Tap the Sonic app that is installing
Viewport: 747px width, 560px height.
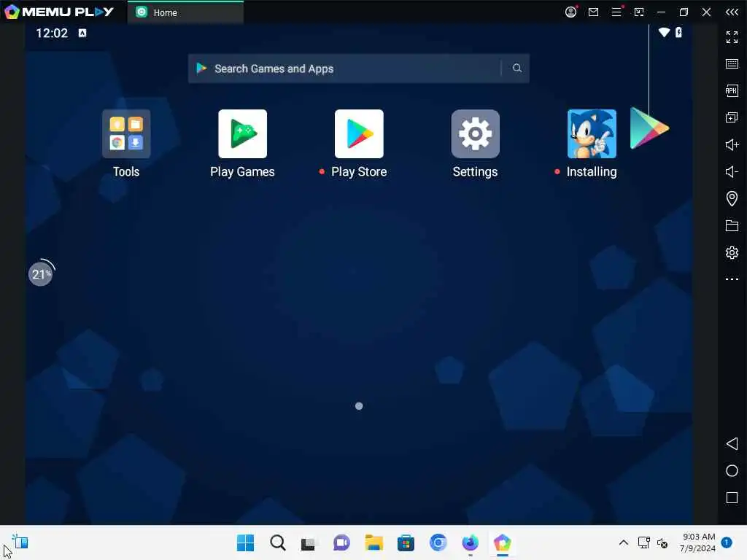[x=592, y=134]
